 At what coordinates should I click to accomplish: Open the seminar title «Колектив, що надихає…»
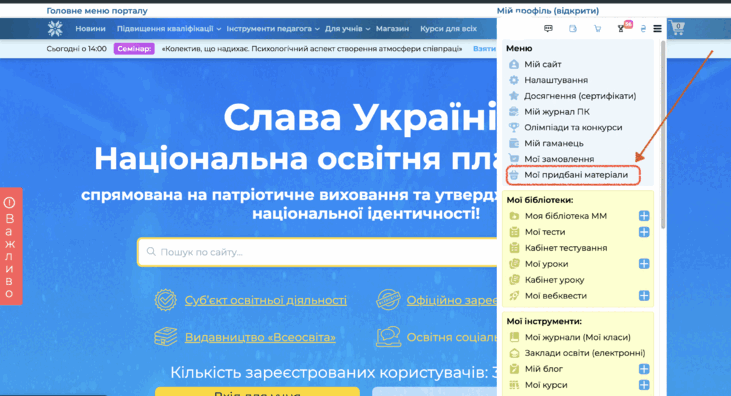pos(312,49)
